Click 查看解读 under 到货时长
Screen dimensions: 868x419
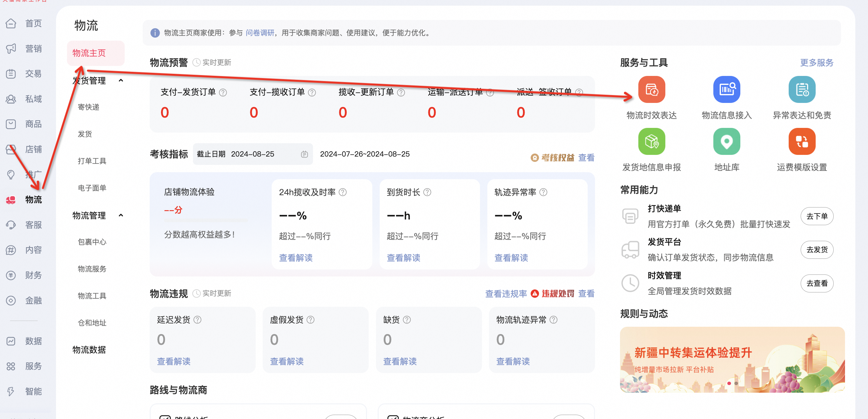click(403, 258)
